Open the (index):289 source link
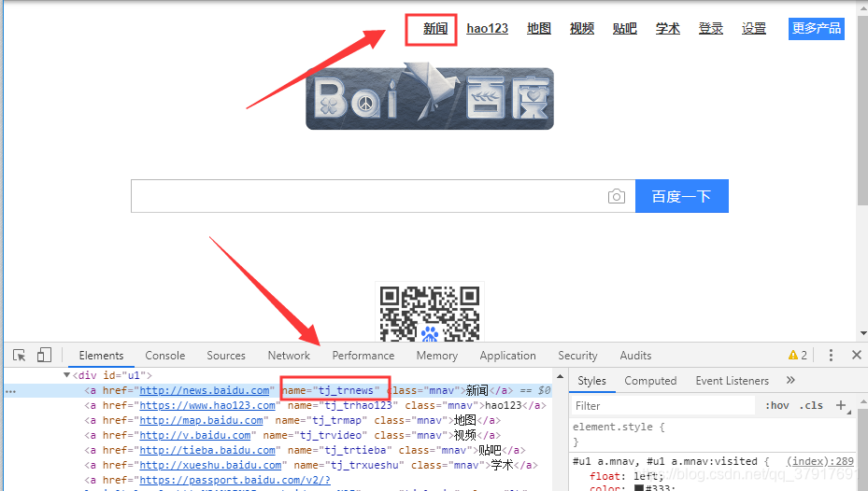Viewport: 868px width, 491px height. [820, 461]
